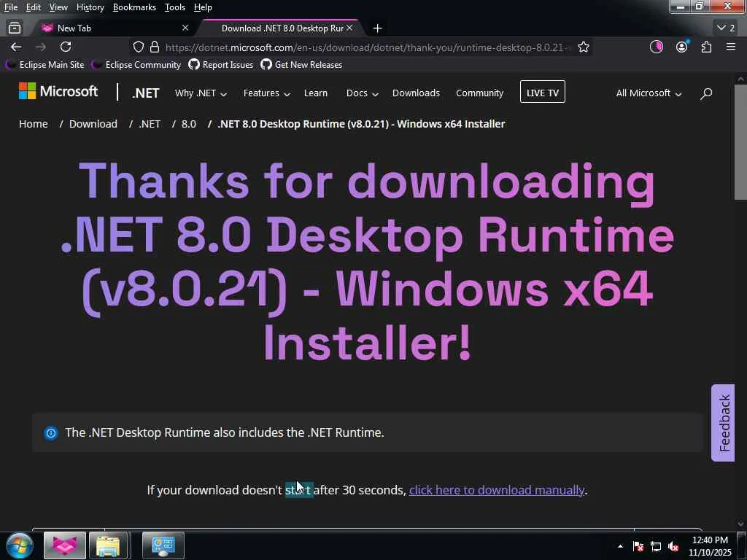Viewport: 747px width, 560px height.
Task: Click the scrollbar down arrow
Action: click(741, 524)
